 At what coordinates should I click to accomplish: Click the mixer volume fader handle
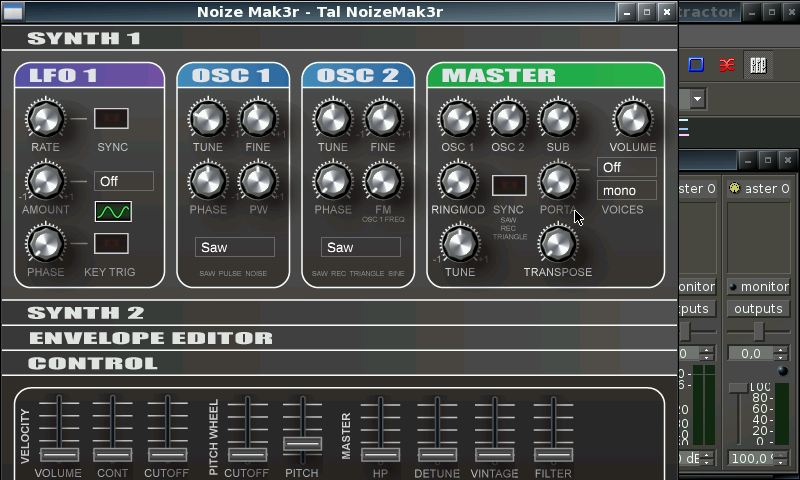738,389
